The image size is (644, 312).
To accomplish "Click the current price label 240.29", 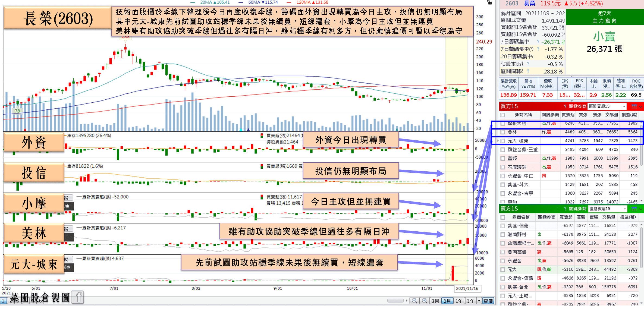I will [484, 42].
